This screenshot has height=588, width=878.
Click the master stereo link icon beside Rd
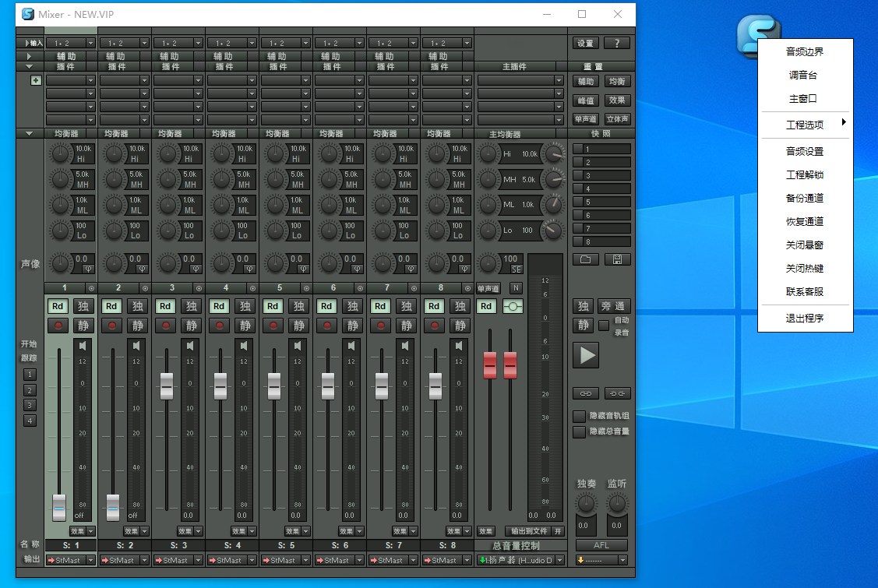pos(513,306)
